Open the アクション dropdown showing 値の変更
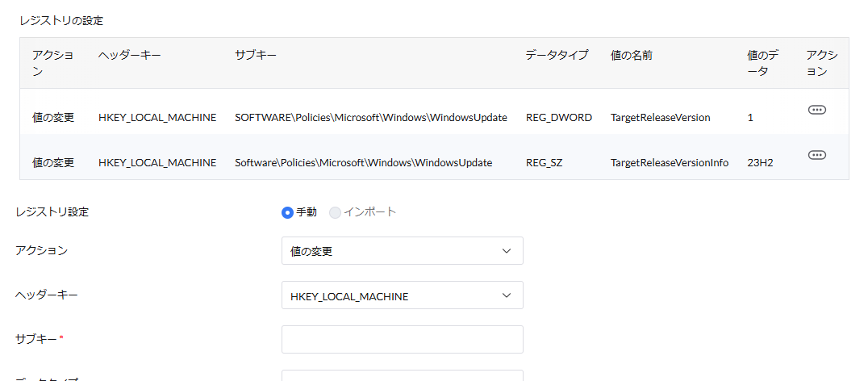Viewport: 868px width, 381px height. 403,251
